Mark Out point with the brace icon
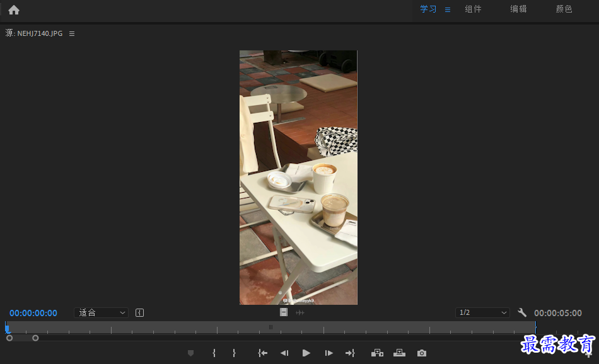Image resolution: width=599 pixels, height=364 pixels. click(234, 353)
